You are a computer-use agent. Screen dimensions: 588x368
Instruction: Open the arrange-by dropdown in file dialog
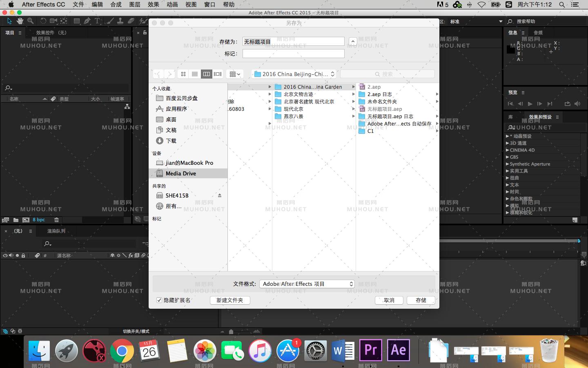point(235,74)
